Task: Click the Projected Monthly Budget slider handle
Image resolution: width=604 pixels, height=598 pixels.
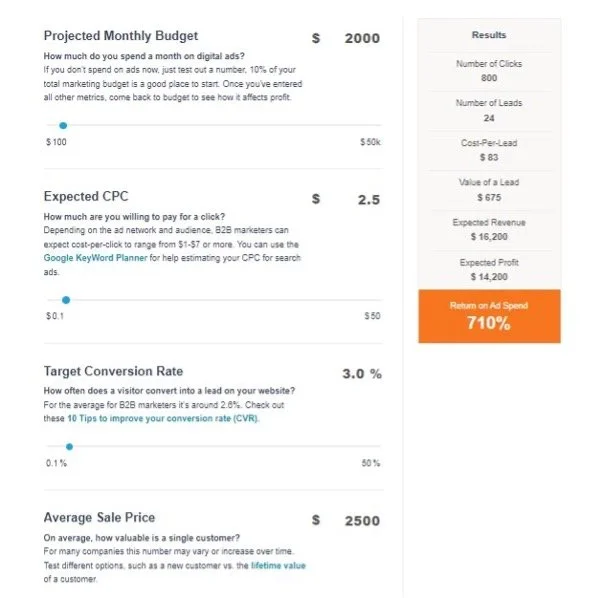Action: 63,125
